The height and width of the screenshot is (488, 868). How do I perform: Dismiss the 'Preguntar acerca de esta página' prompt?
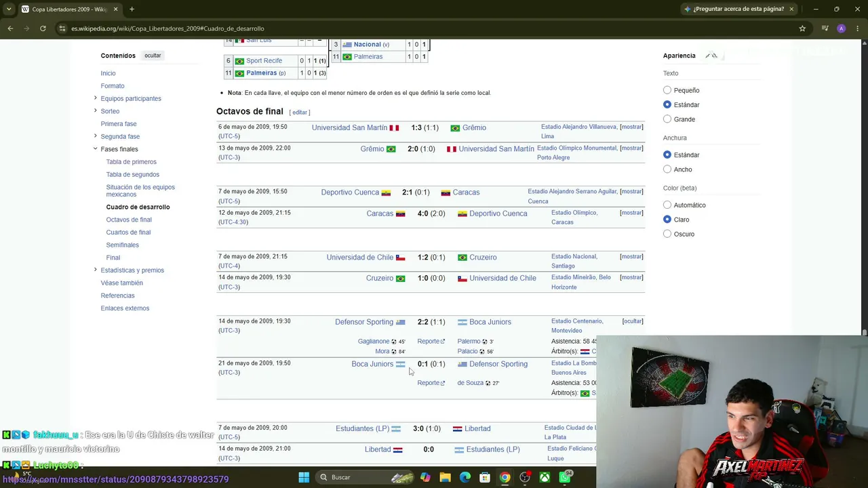(791, 9)
